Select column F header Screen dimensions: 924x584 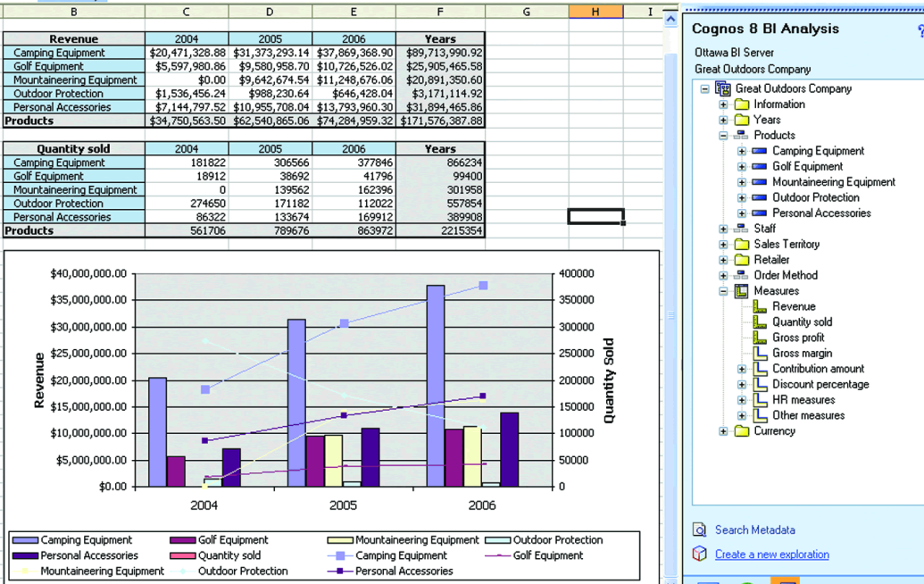point(440,12)
